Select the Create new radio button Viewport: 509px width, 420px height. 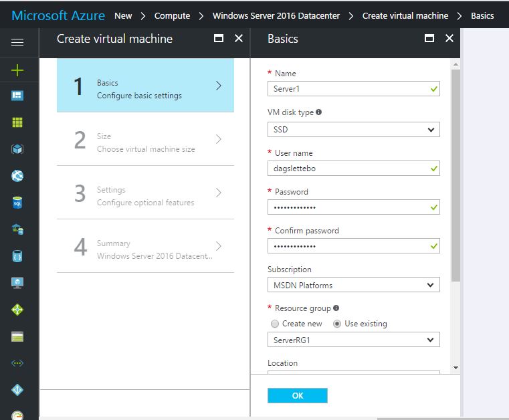point(274,324)
